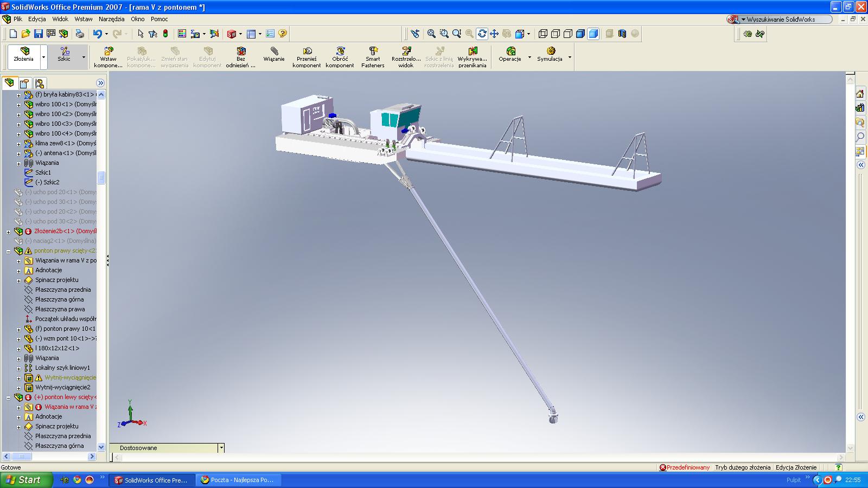Expand the wibro 100<1> tree node
The image size is (868, 488).
pos(18,105)
